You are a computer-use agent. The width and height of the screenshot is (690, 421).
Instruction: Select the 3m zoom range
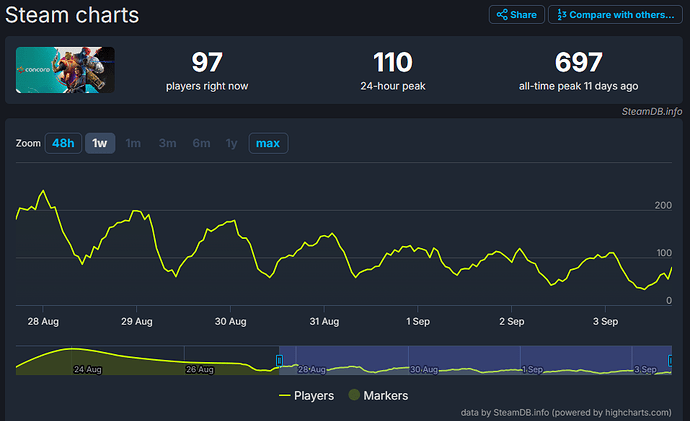tap(167, 143)
